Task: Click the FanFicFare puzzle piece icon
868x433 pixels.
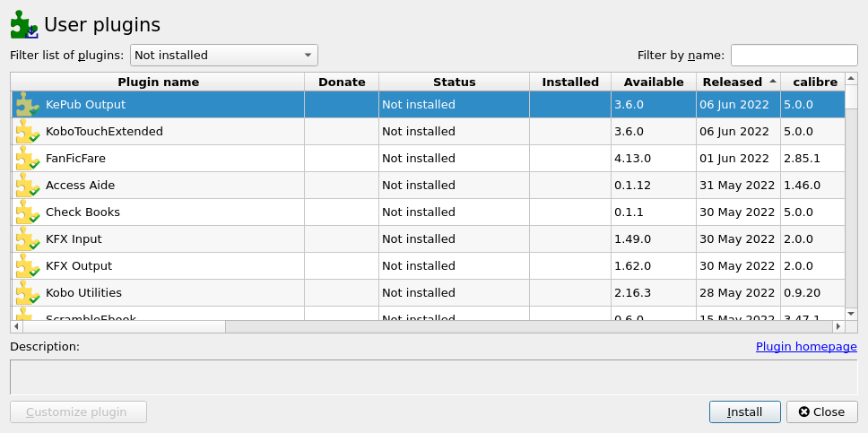Action: (27, 159)
